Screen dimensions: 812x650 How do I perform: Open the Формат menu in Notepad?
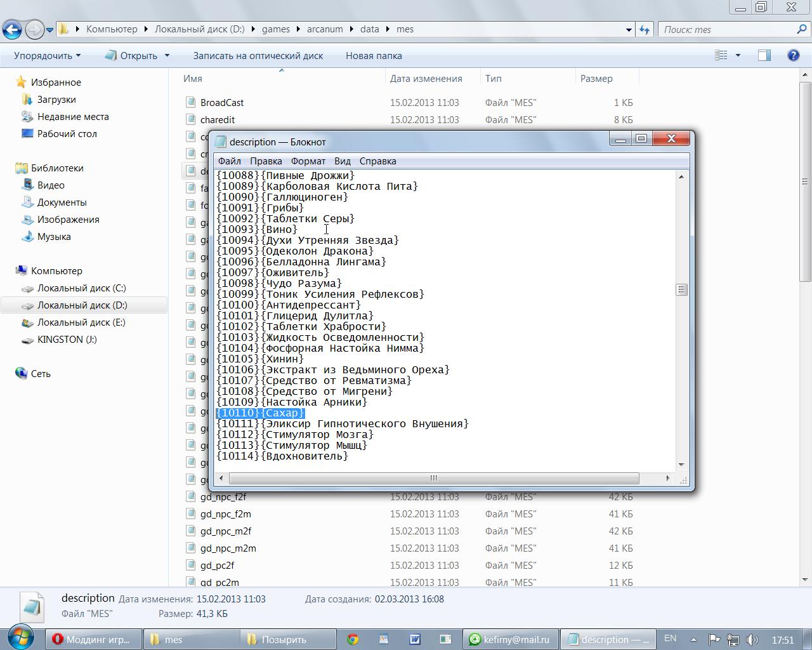(x=308, y=161)
